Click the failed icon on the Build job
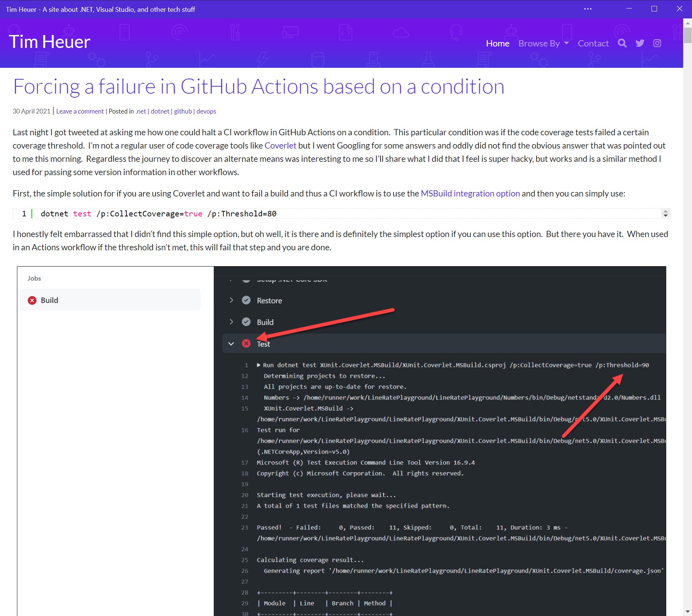This screenshot has height=616, width=692. tap(32, 300)
